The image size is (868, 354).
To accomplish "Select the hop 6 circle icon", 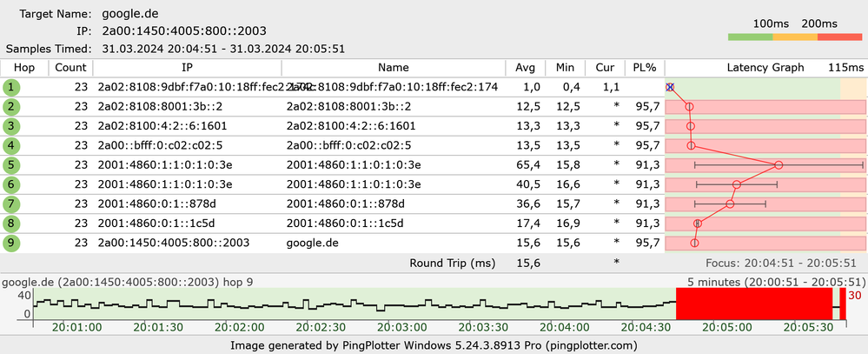I will pyautogui.click(x=11, y=184).
